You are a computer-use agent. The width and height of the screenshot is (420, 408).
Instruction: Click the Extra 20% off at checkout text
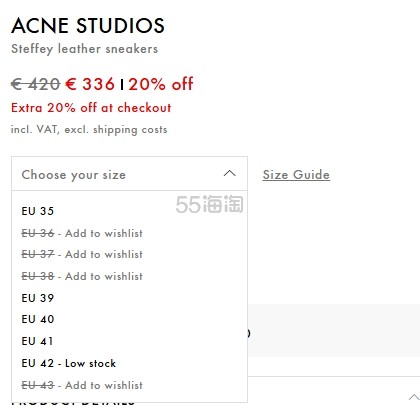pos(91,108)
